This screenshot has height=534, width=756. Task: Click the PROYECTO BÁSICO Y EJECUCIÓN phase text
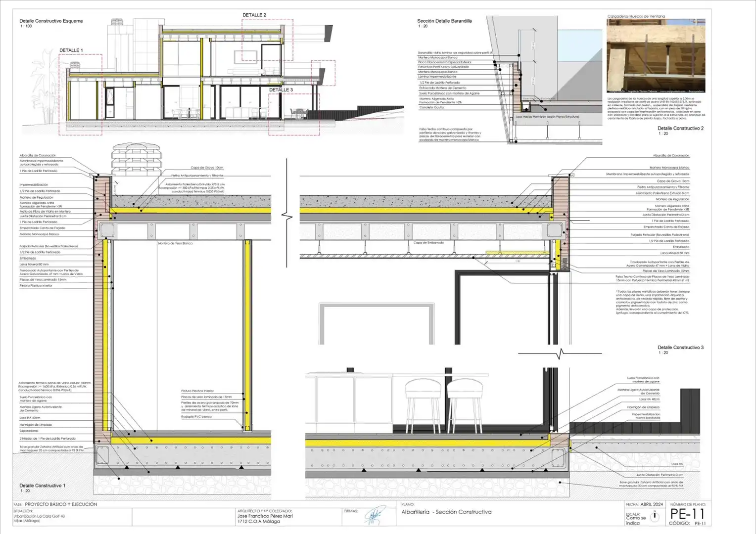point(61,504)
